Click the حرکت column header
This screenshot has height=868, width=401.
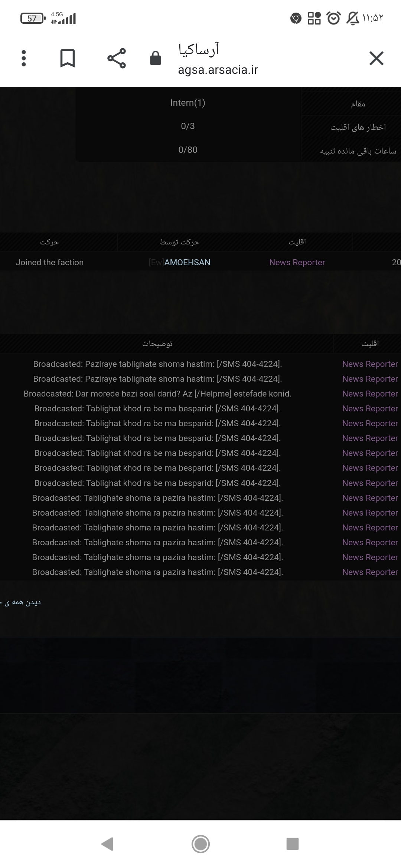tap(49, 242)
